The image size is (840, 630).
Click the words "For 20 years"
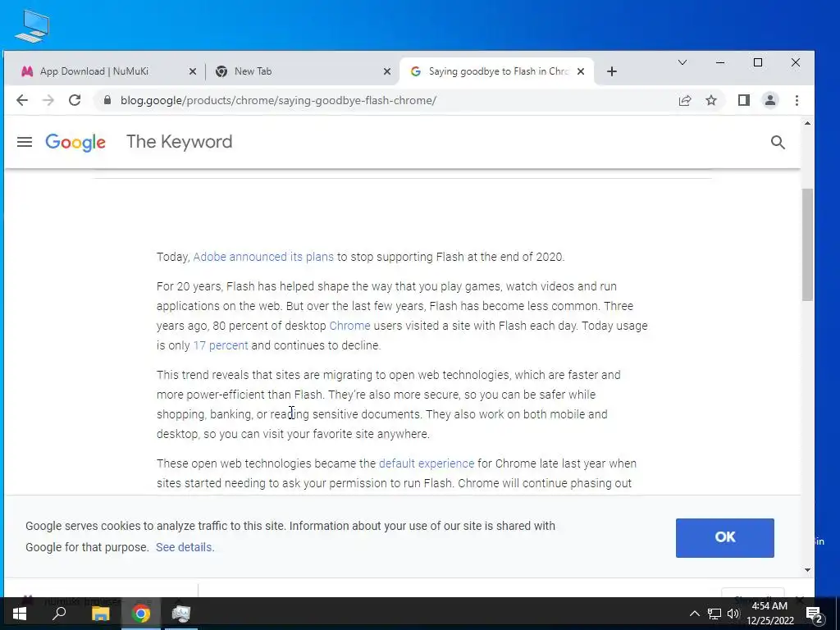189,286
